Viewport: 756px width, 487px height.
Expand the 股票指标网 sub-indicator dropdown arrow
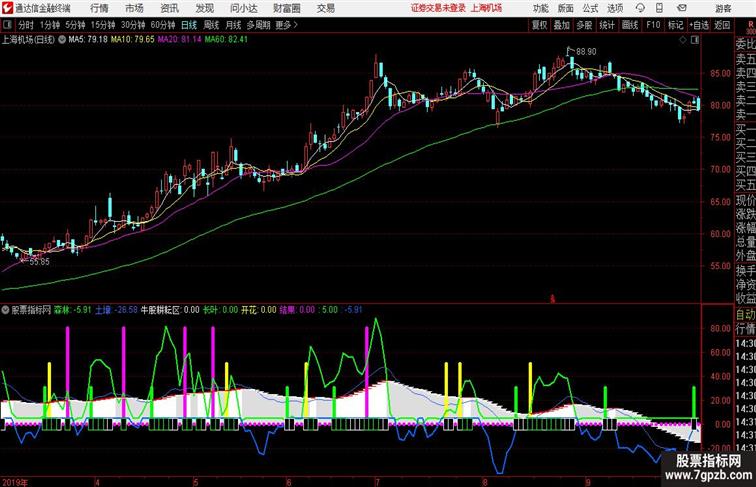click(x=5, y=310)
